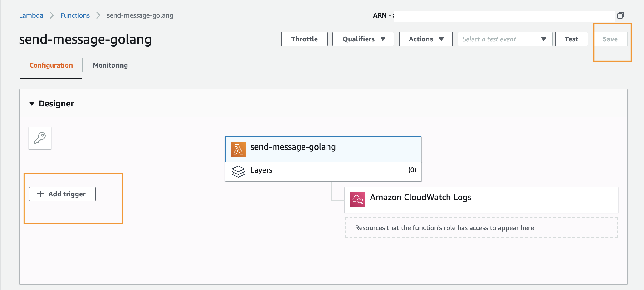The height and width of the screenshot is (290, 644).
Task: Click the Layers count (0) text
Action: click(412, 170)
